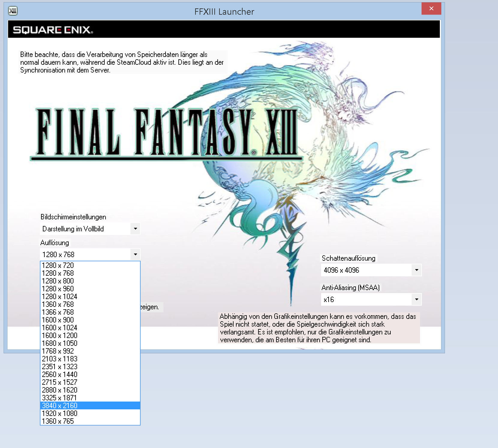498x448 pixels.
Task: Select highlighted 3840 x 2160 resolution
Action: (90, 405)
